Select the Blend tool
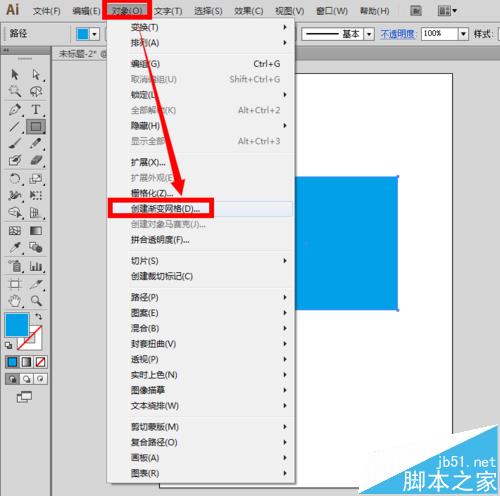The width and height of the screenshot is (500, 496). coord(36,247)
